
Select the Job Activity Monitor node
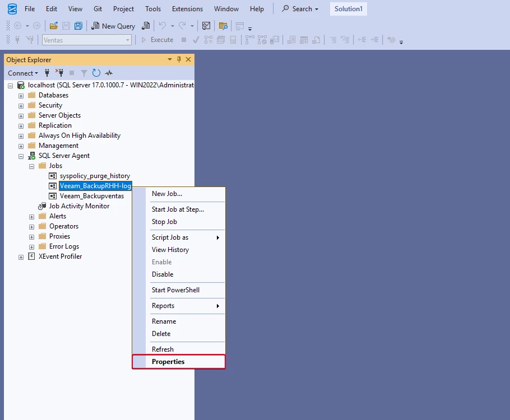click(79, 206)
